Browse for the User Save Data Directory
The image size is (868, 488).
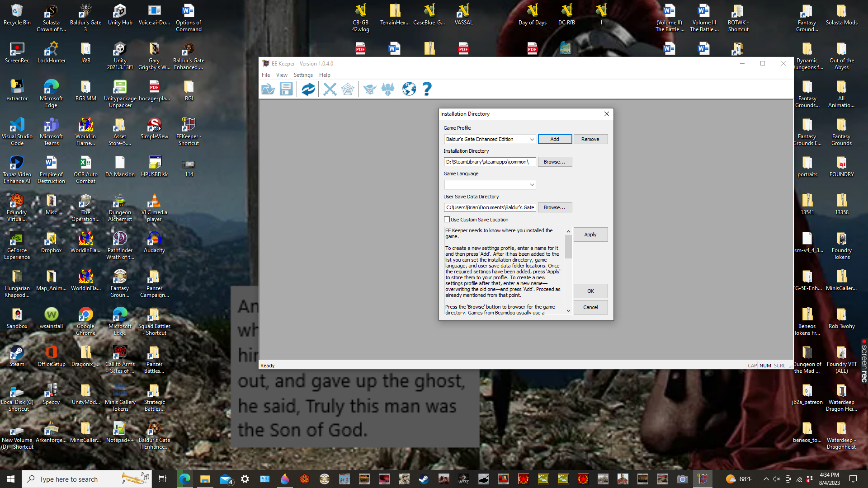555,207
